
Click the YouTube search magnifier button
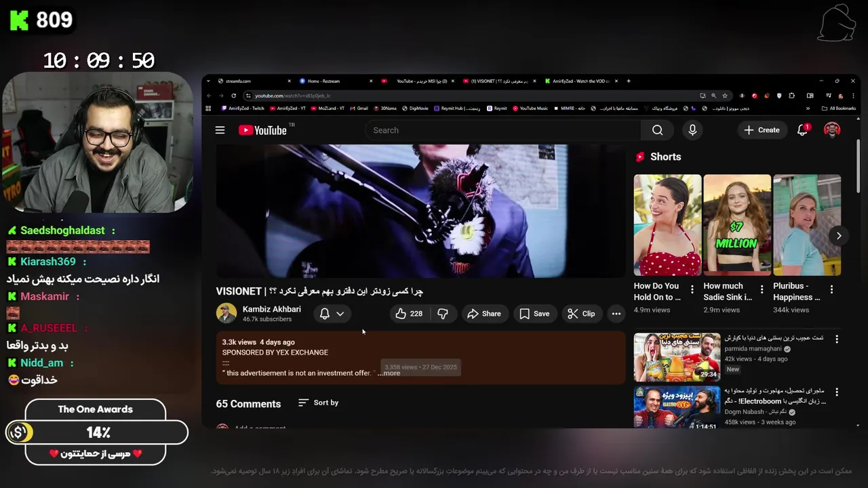pos(657,130)
